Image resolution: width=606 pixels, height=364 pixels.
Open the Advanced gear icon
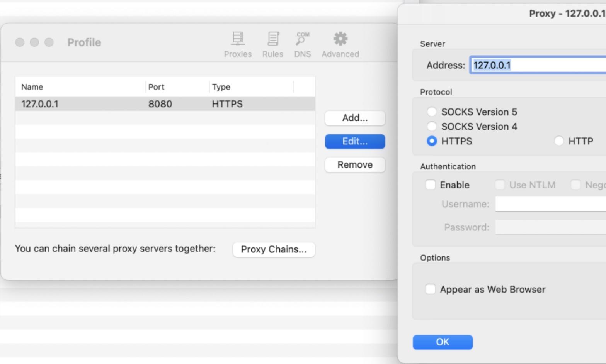[x=340, y=44]
